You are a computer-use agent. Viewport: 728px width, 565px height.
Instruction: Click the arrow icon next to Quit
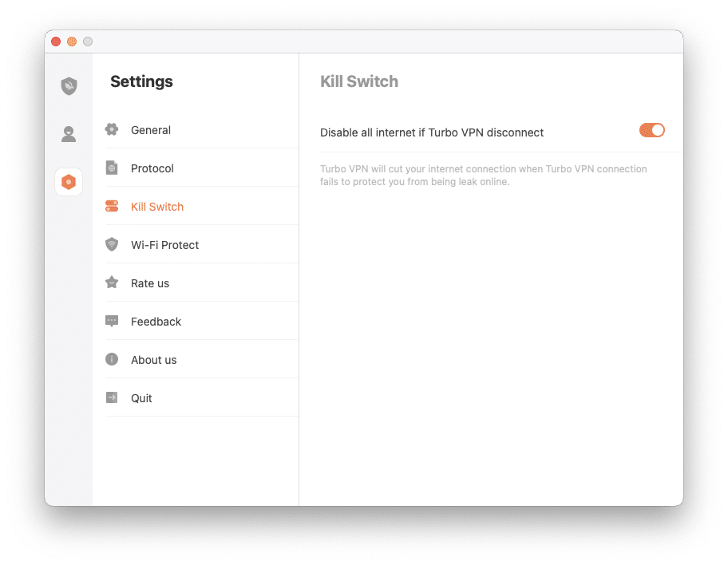(x=113, y=397)
